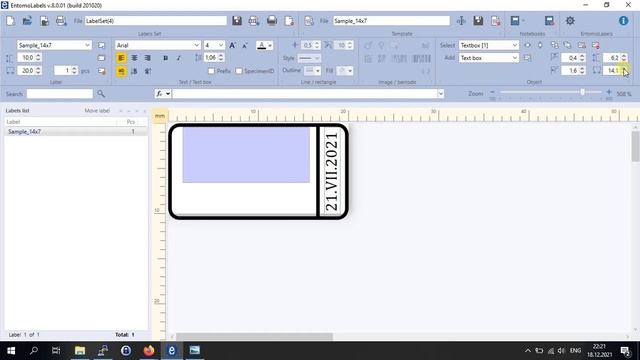Select rotated date text 21.VII.2021

point(331,171)
